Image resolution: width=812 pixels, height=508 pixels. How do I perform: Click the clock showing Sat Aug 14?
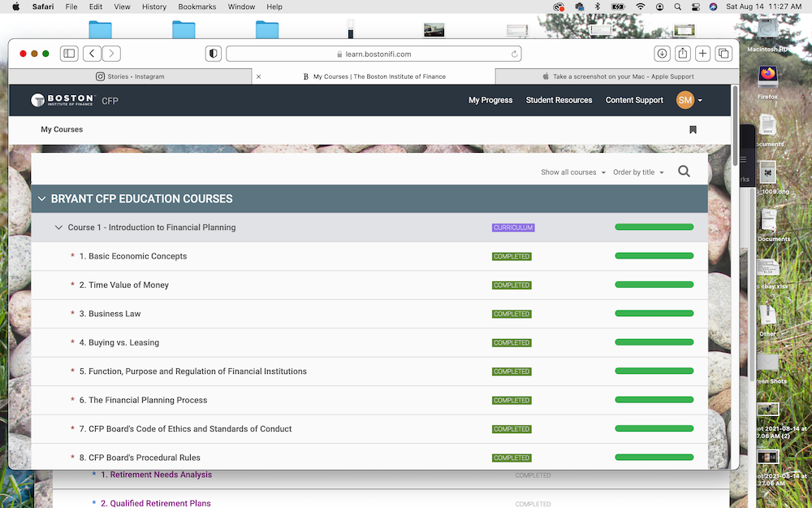pos(764,7)
